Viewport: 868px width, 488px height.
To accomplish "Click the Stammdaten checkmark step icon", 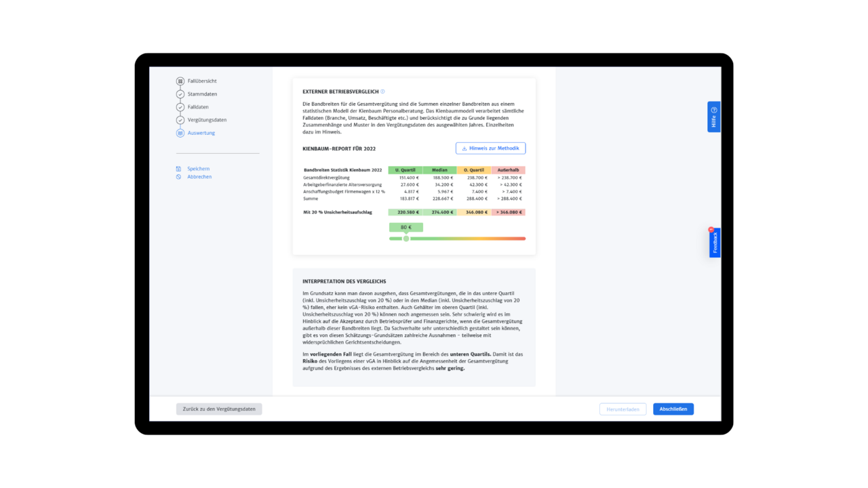I will click(x=180, y=94).
